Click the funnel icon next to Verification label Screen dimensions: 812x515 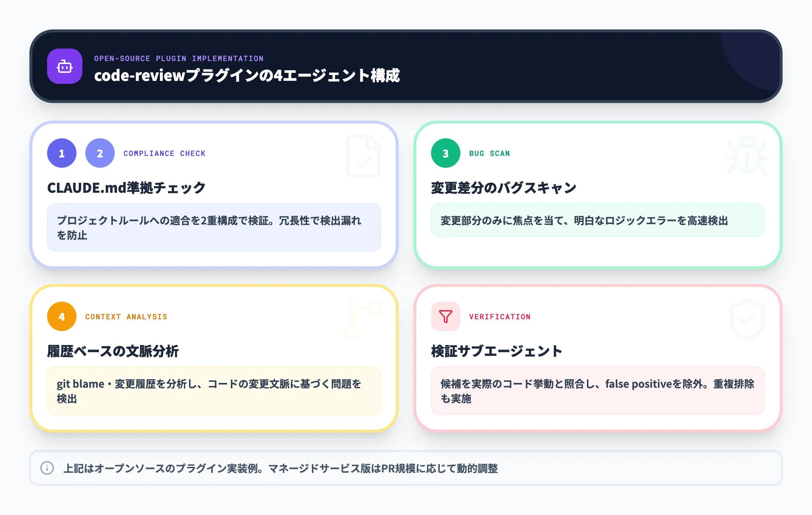click(445, 316)
